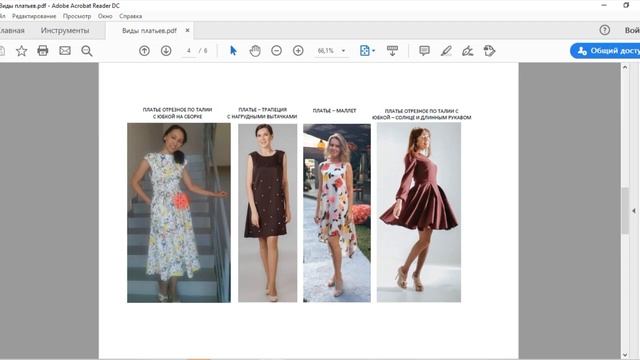The image size is (640, 360).
Task: Open the Редактирование menu
Action: coord(34,16)
